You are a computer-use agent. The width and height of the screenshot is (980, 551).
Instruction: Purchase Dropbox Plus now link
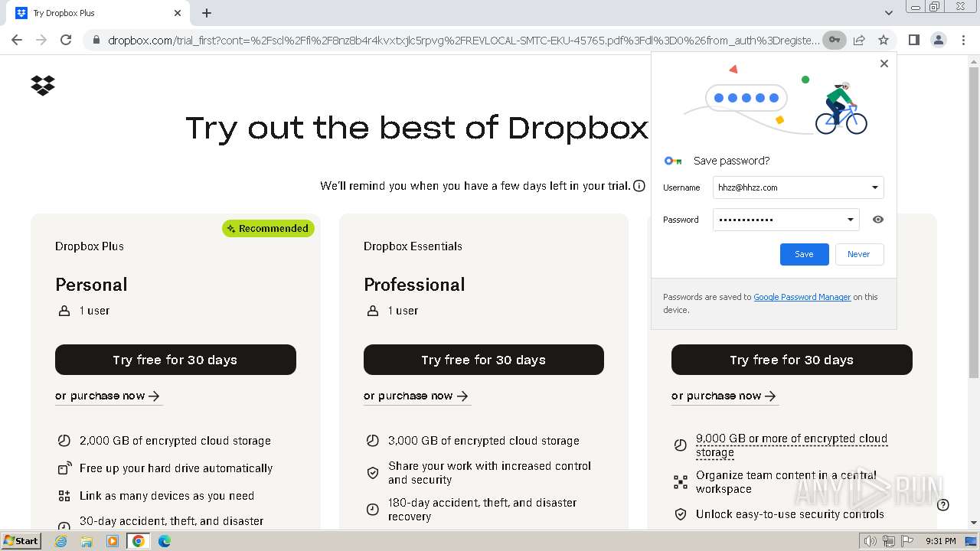107,396
